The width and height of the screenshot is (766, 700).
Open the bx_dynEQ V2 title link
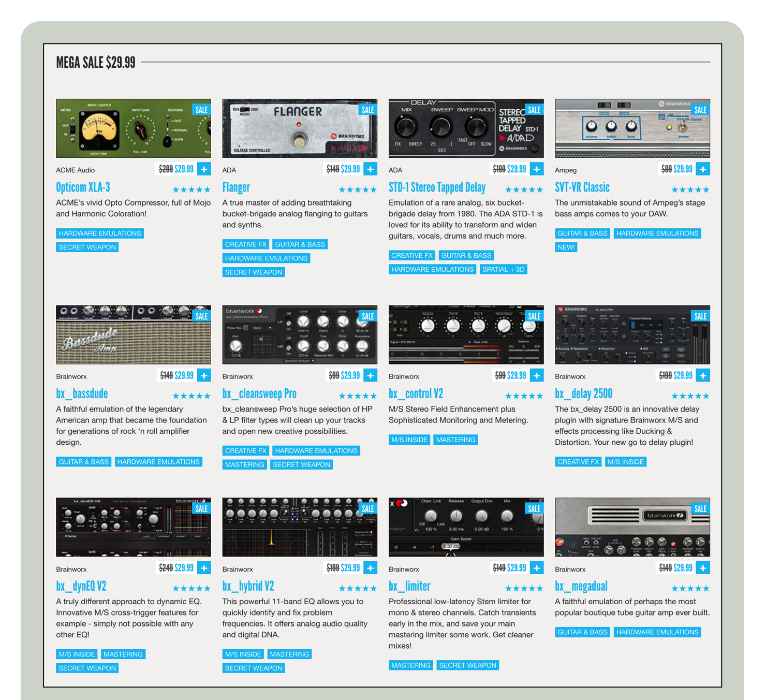click(x=81, y=586)
